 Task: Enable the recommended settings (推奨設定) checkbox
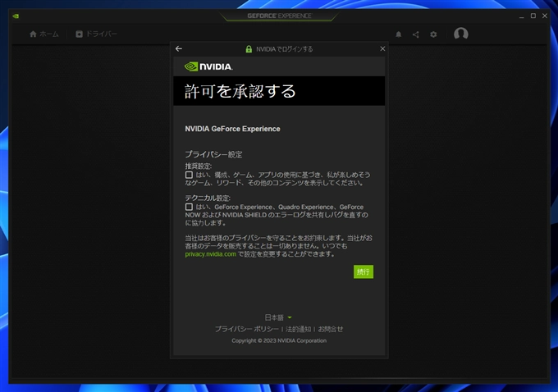point(189,175)
